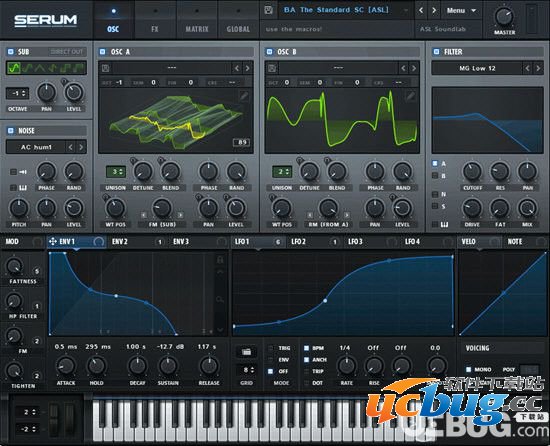Open the MG Low 12 filter type menu

point(477,68)
